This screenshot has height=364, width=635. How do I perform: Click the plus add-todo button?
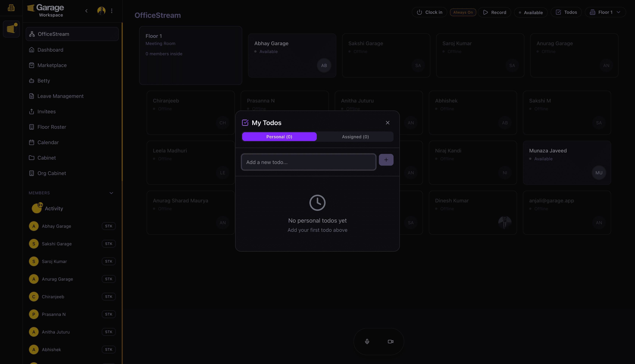pos(386,160)
